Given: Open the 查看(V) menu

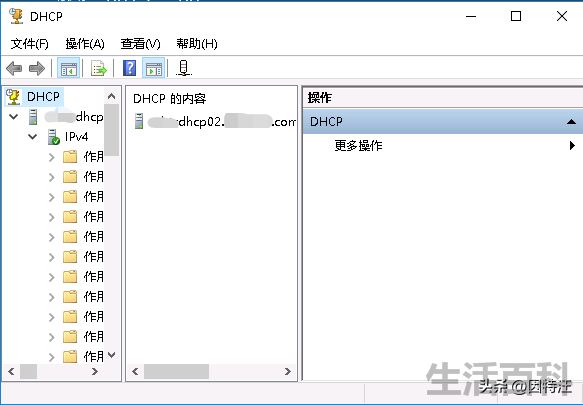Looking at the screenshot, I should 141,44.
